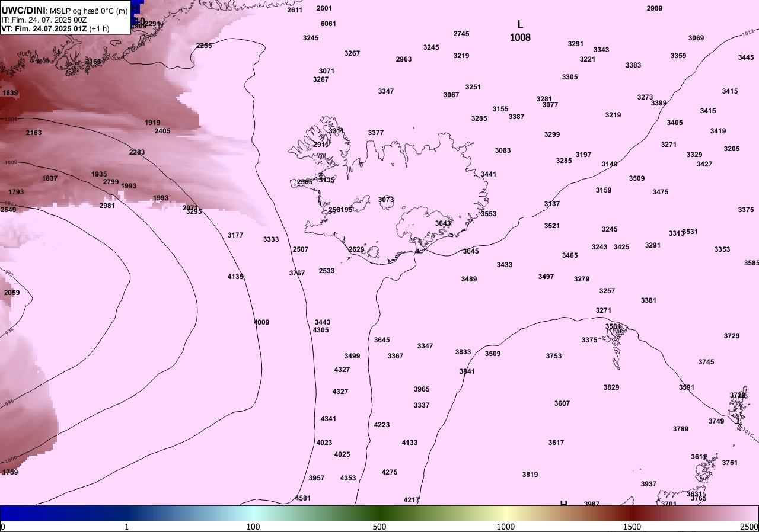Click the height value 2283
This screenshot has height=532, width=759.
[137, 152]
